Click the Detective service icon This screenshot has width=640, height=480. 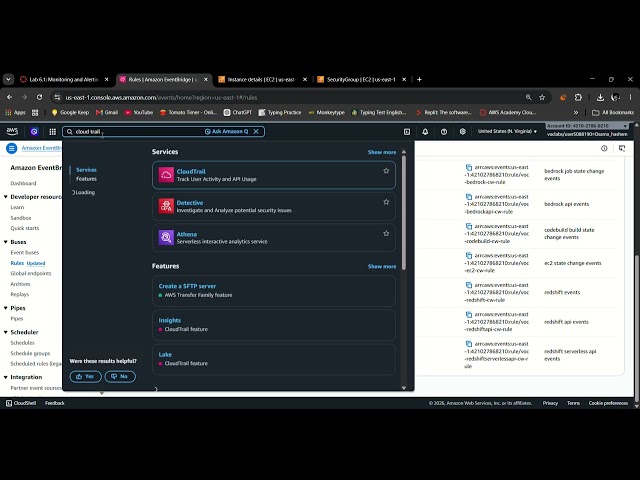[x=166, y=206]
